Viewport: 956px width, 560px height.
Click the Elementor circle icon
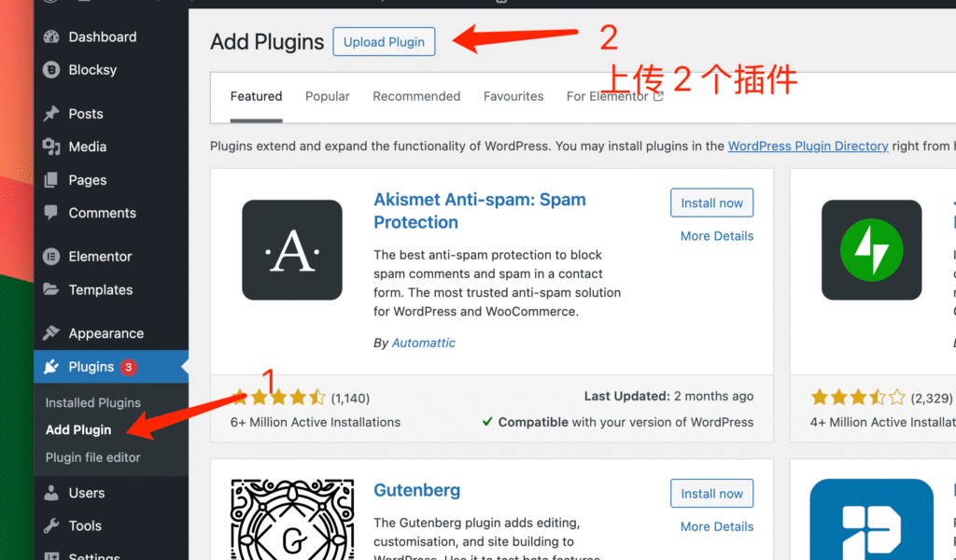tap(51, 257)
